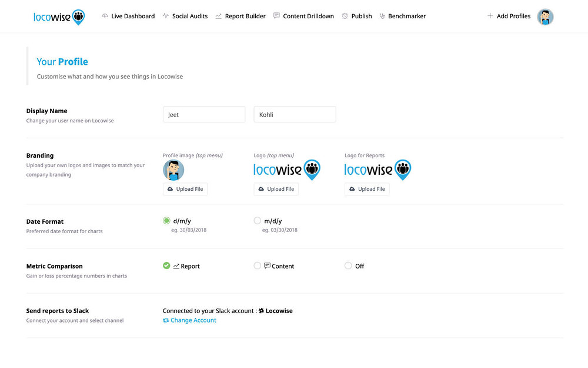Switch to Content Drilldown

[308, 16]
